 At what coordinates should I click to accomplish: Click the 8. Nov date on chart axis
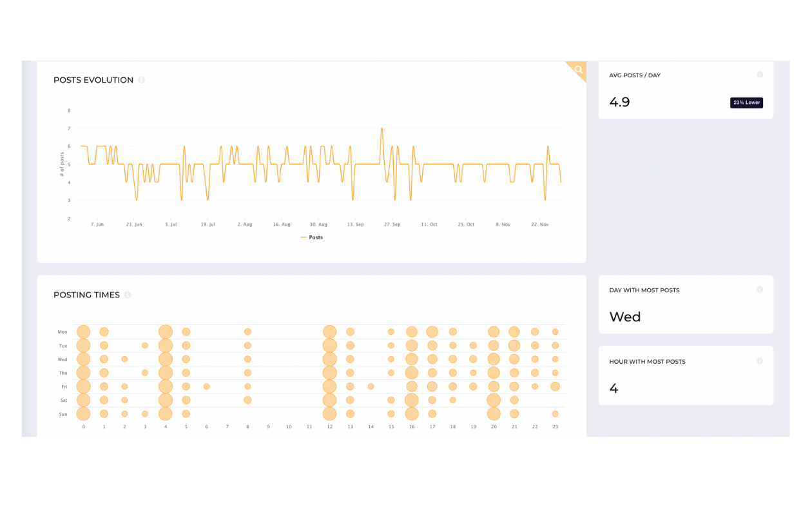[x=503, y=224]
